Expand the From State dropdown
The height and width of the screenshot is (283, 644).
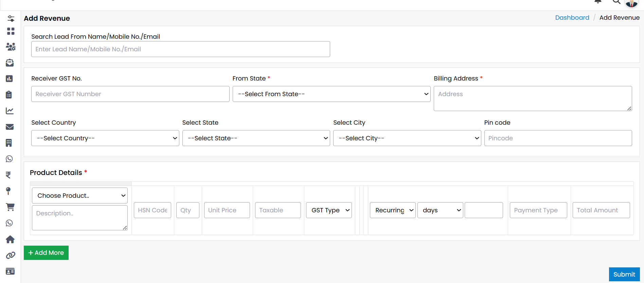[x=331, y=94]
